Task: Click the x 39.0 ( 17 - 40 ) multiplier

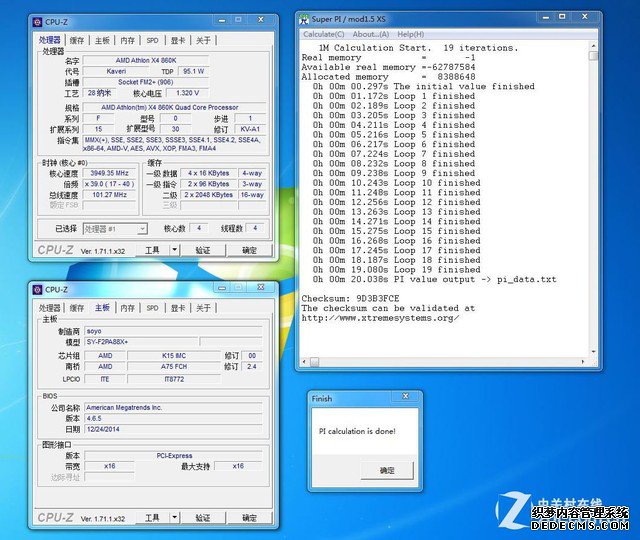Action: 109,184
